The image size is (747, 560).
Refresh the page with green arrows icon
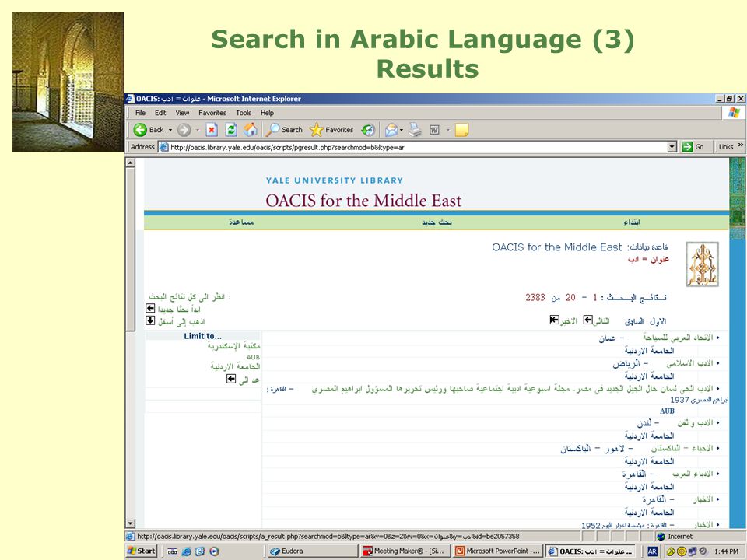click(x=231, y=130)
